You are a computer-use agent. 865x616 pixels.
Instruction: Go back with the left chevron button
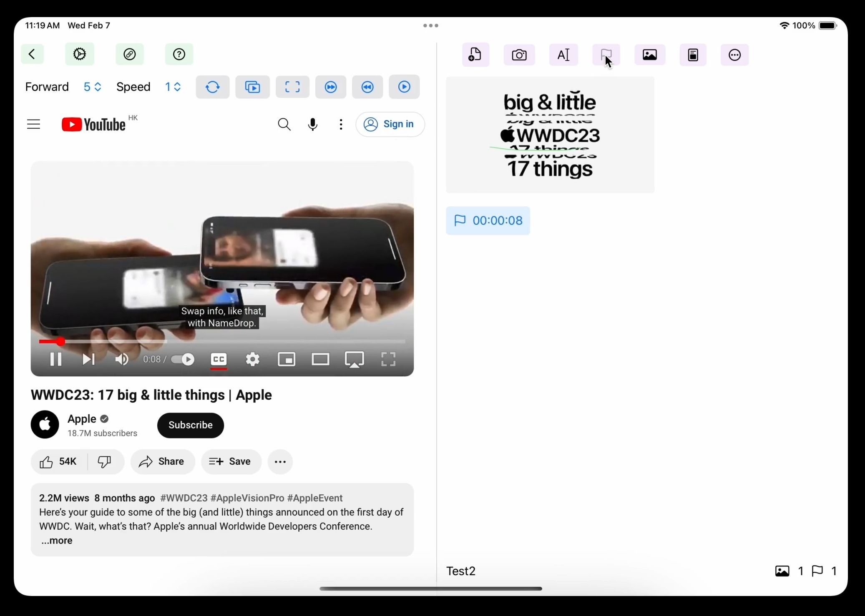pos(32,54)
